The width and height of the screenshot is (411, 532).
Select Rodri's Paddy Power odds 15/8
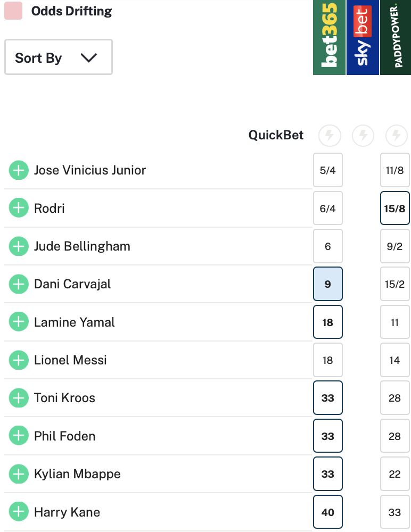[x=394, y=209]
